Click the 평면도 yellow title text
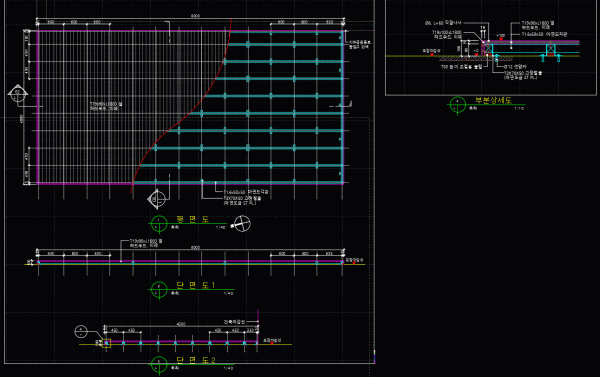600x377 pixels. pyautogui.click(x=192, y=219)
